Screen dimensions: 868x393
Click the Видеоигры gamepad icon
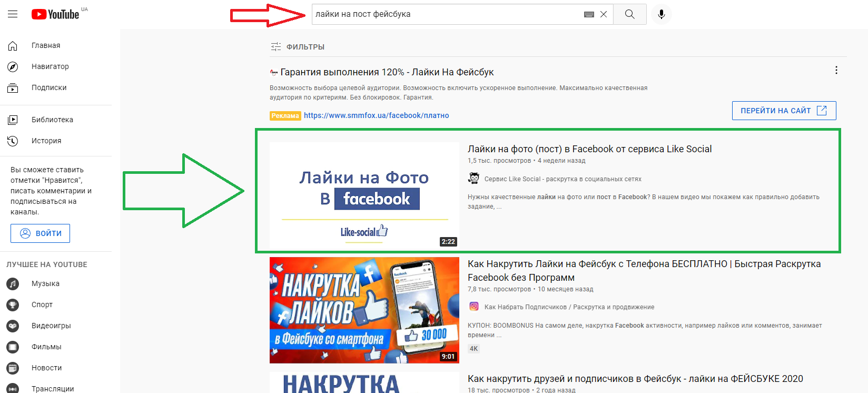click(13, 326)
